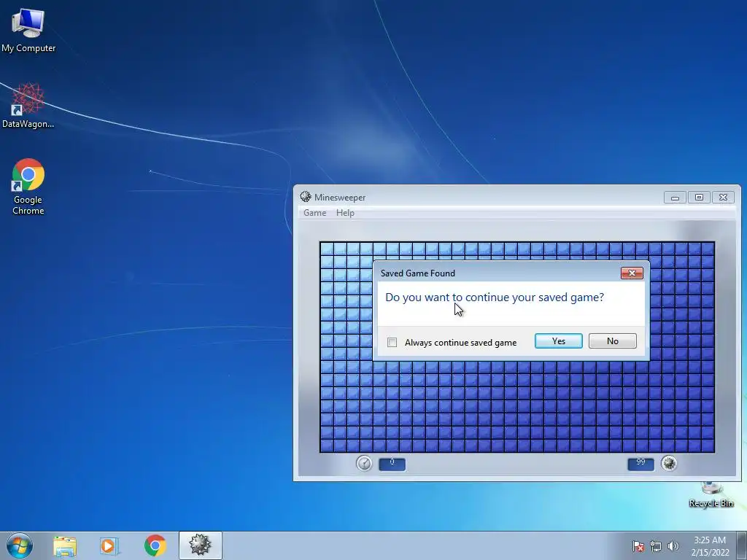This screenshot has height=560, width=747.
Task: Click the top-left tile of the minefield
Action: [327, 249]
